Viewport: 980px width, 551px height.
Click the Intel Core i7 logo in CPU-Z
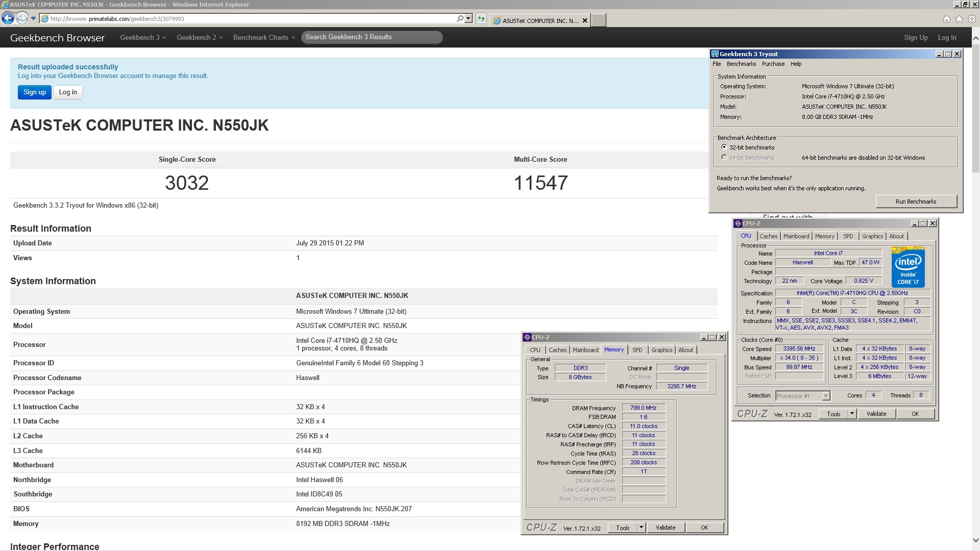pos(908,267)
